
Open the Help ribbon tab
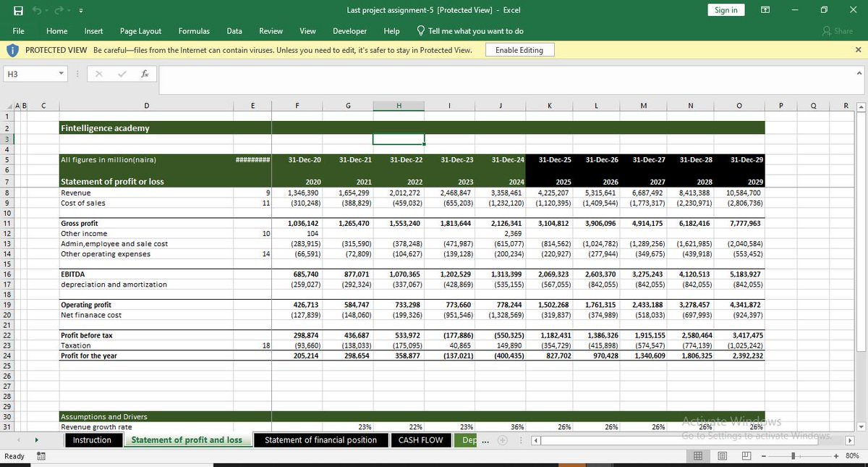pos(391,31)
